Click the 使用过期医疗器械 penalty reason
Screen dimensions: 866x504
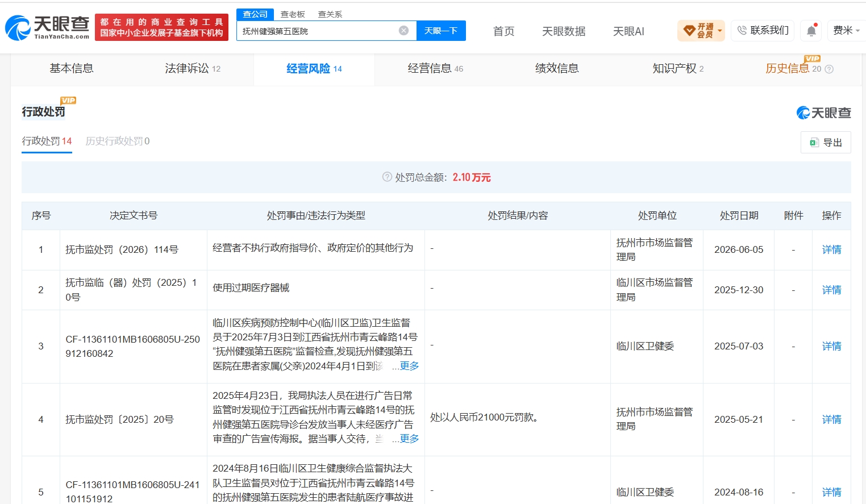[251, 288]
